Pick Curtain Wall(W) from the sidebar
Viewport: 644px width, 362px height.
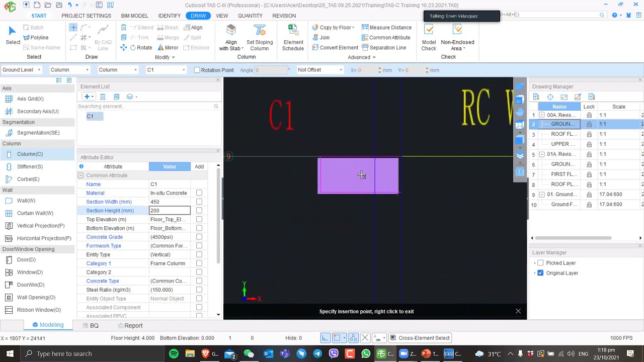pyautogui.click(x=35, y=213)
